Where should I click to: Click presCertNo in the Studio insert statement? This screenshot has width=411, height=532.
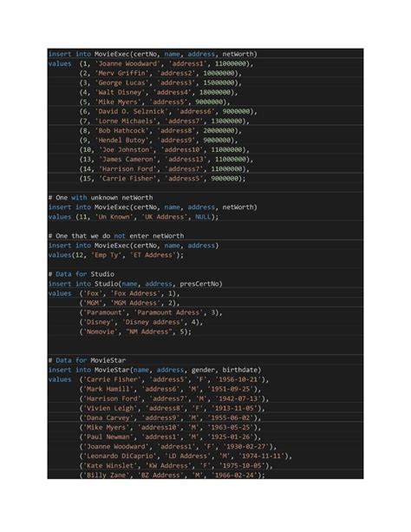coord(199,284)
